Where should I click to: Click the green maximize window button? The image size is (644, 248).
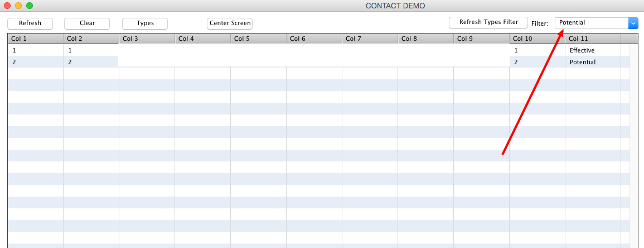click(x=30, y=6)
